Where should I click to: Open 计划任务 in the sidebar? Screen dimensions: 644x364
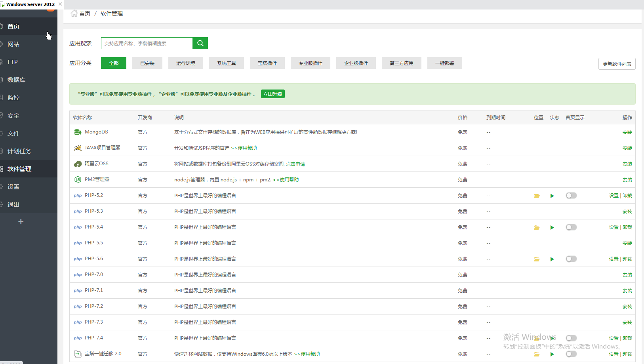(29, 151)
